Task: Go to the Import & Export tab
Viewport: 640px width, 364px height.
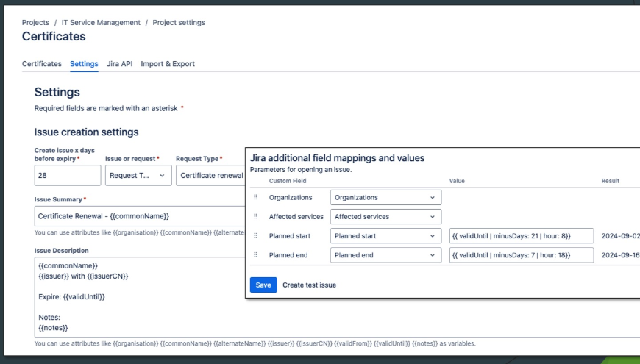Action: pyautogui.click(x=168, y=64)
